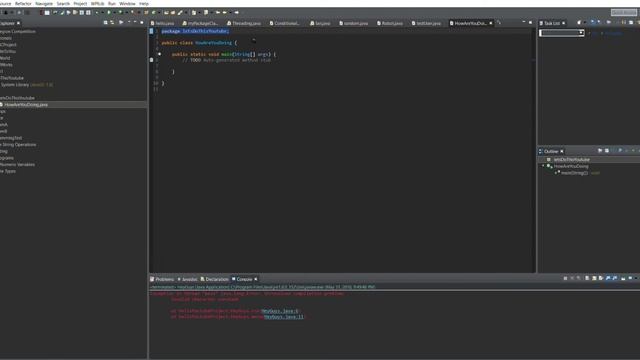Click Link with Editor icon in Package Explorer
This screenshot has height=360, width=640.
point(112,23)
